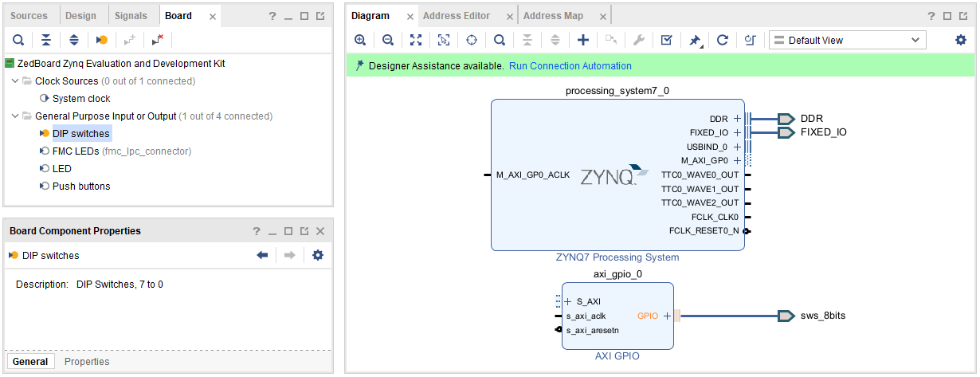This screenshot has width=980, height=377.
Task: Open Board Component Properties settings gear
Action: click(318, 255)
